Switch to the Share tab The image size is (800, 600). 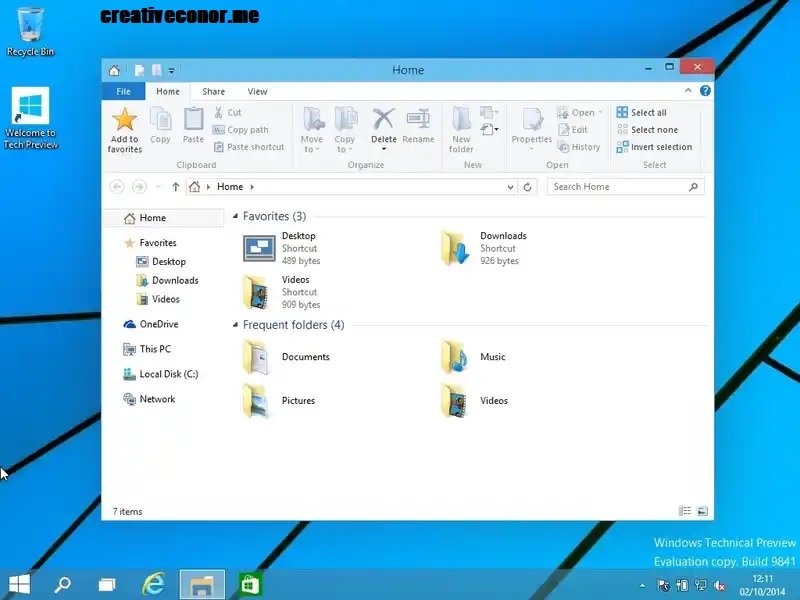point(213,91)
